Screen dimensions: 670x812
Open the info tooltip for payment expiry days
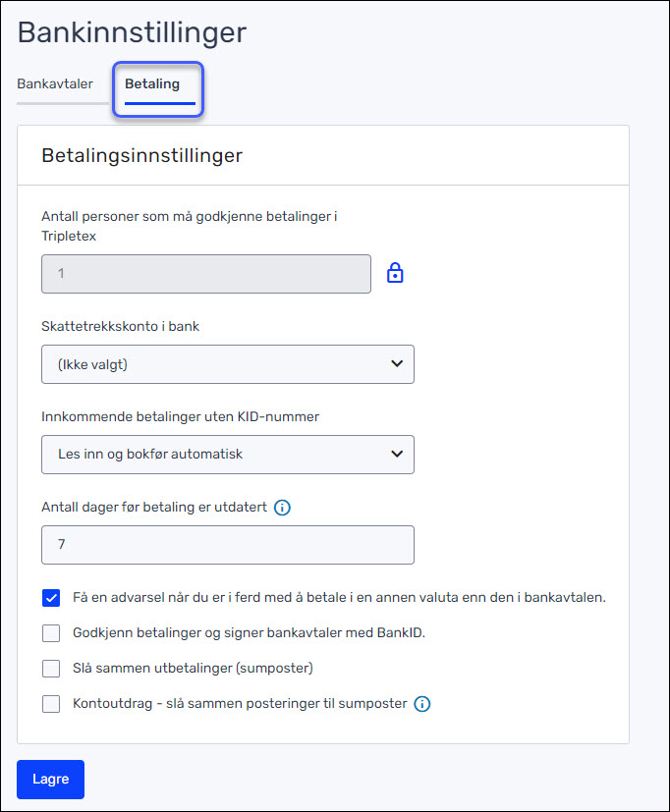282,508
